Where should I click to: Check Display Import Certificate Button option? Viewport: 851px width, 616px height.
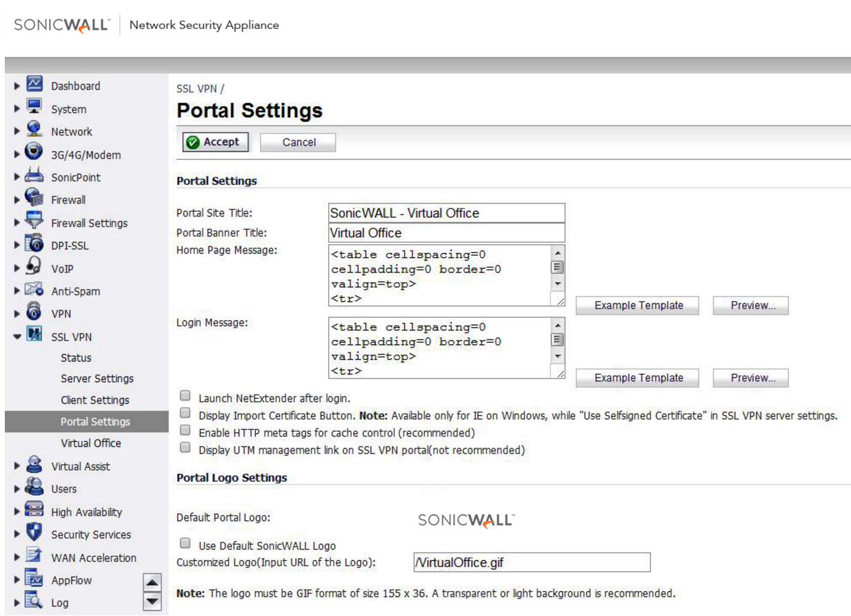(x=185, y=414)
